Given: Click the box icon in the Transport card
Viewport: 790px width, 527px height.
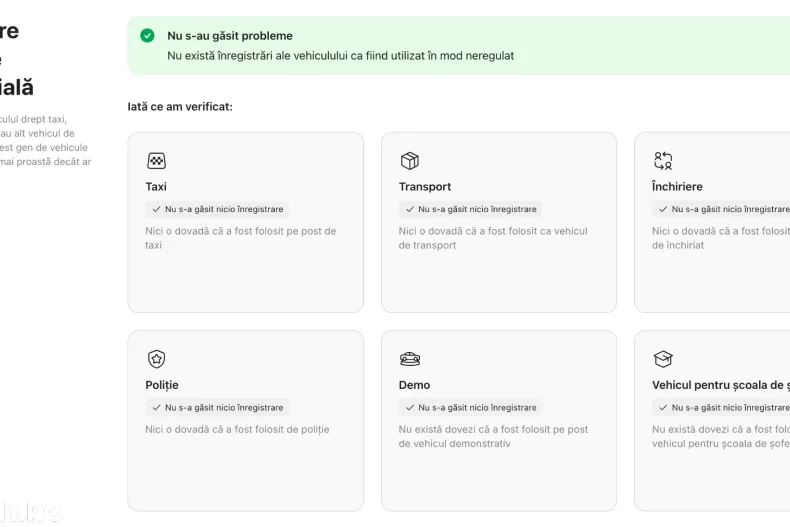Looking at the screenshot, I should pyautogui.click(x=409, y=161).
